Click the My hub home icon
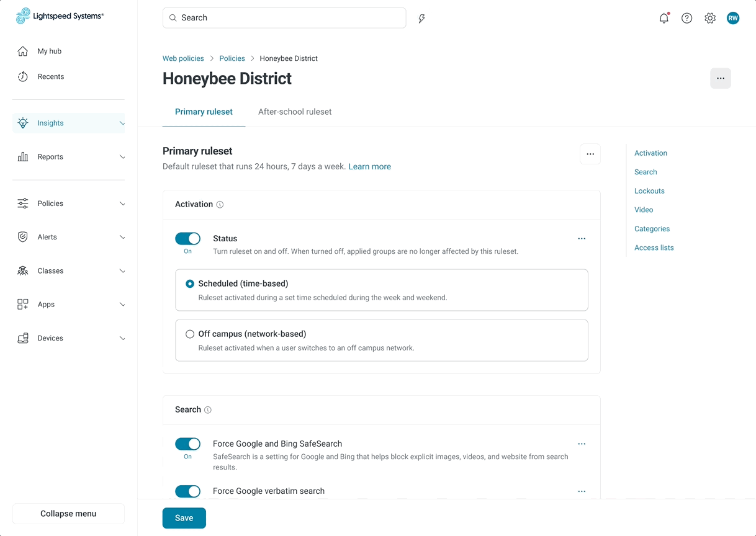 [23, 51]
